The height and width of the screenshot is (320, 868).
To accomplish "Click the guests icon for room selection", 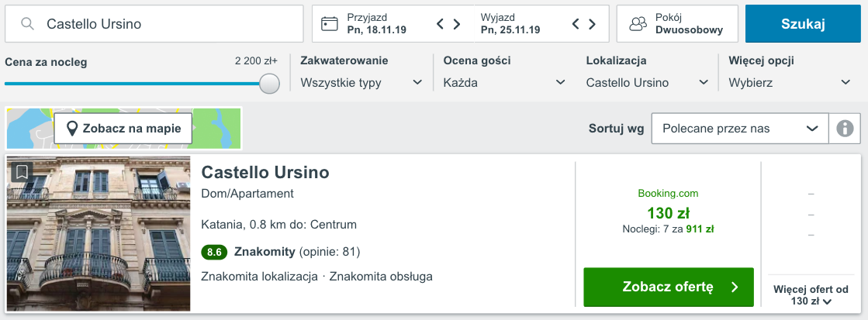I will point(638,24).
